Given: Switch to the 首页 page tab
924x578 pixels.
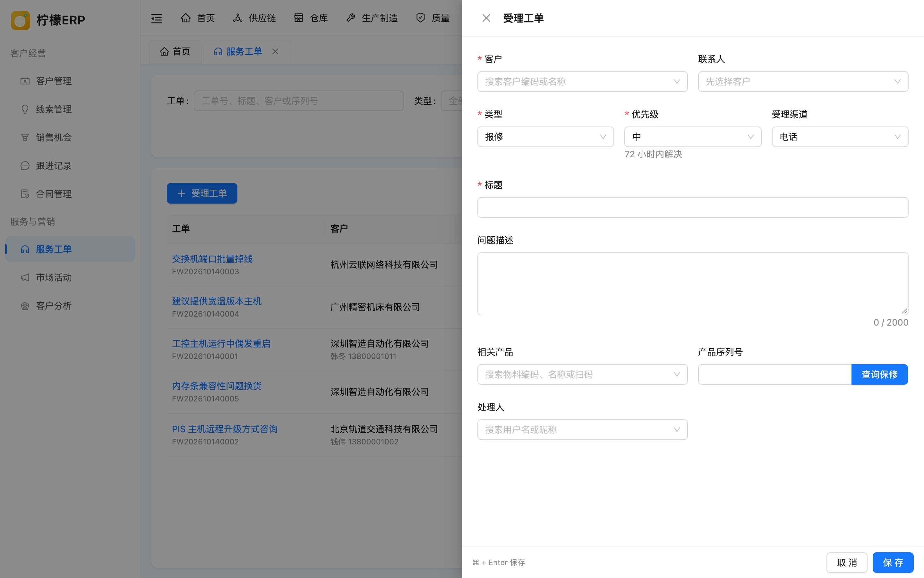Looking at the screenshot, I should 175,52.
